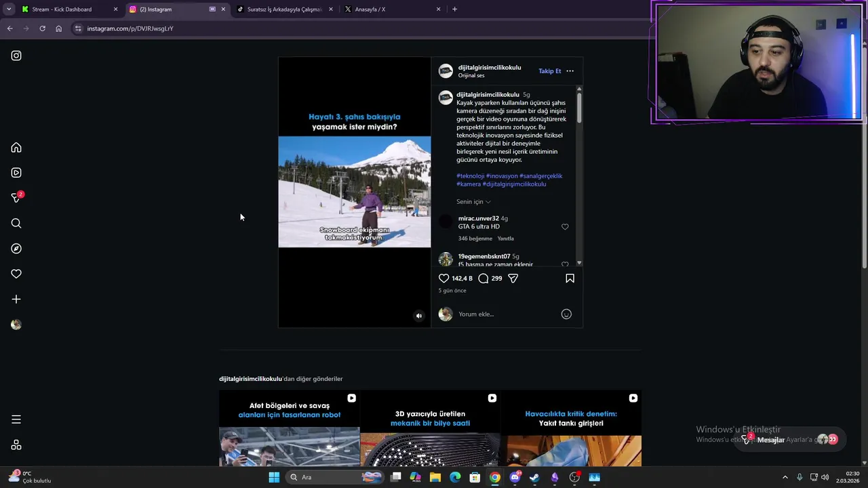Click the #kamera hashtag
This screenshot has height=488, width=868.
point(469,184)
